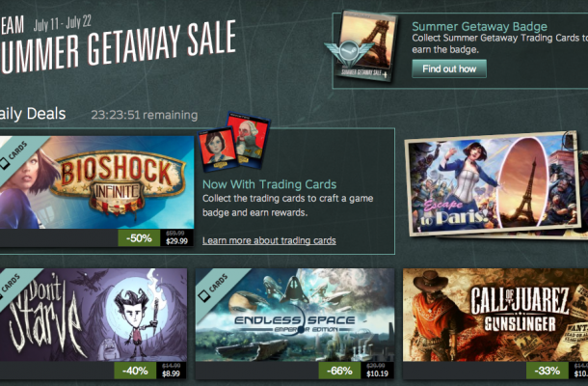Click the Summer Getaway Sale badge icon
588x386 pixels.
pos(361,45)
